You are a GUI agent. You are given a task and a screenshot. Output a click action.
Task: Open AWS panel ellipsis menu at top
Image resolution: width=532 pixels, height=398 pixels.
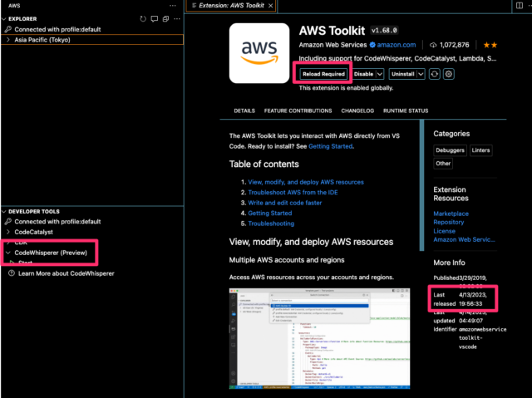[x=173, y=6]
